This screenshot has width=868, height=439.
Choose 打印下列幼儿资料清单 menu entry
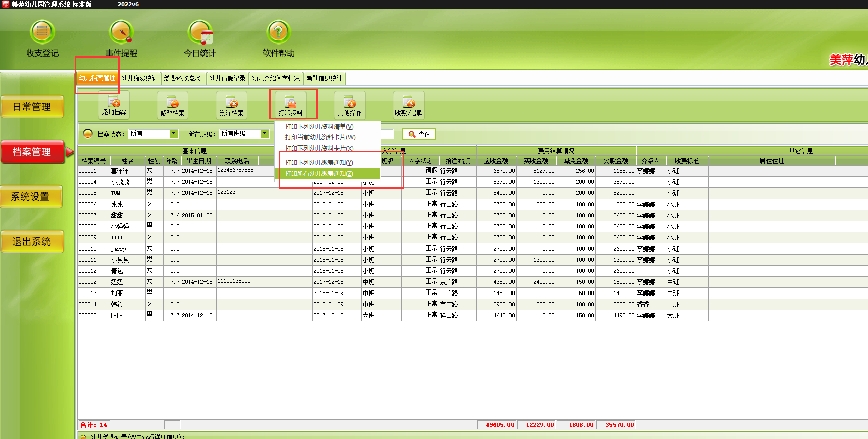(x=319, y=127)
